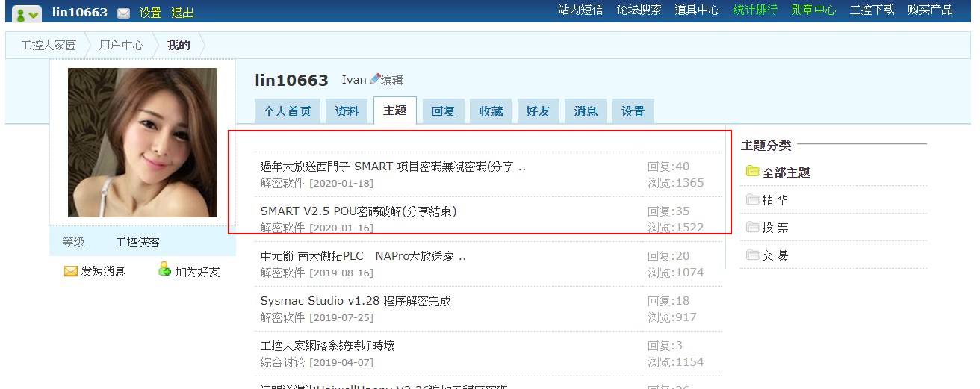Viewport: 980px width, 389px height.
Task: Click the green user avatar dropdown icon
Action: [x=27, y=13]
